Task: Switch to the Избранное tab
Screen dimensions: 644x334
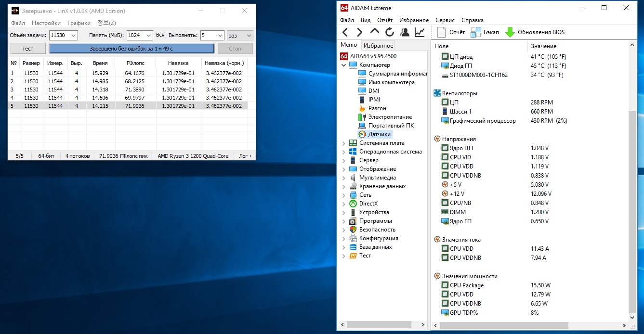Action: [x=378, y=46]
